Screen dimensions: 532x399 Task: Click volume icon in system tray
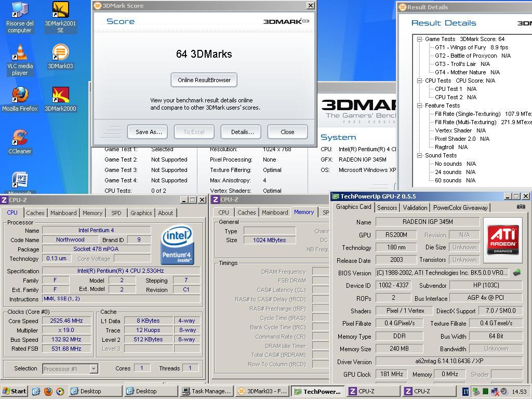click(504, 391)
